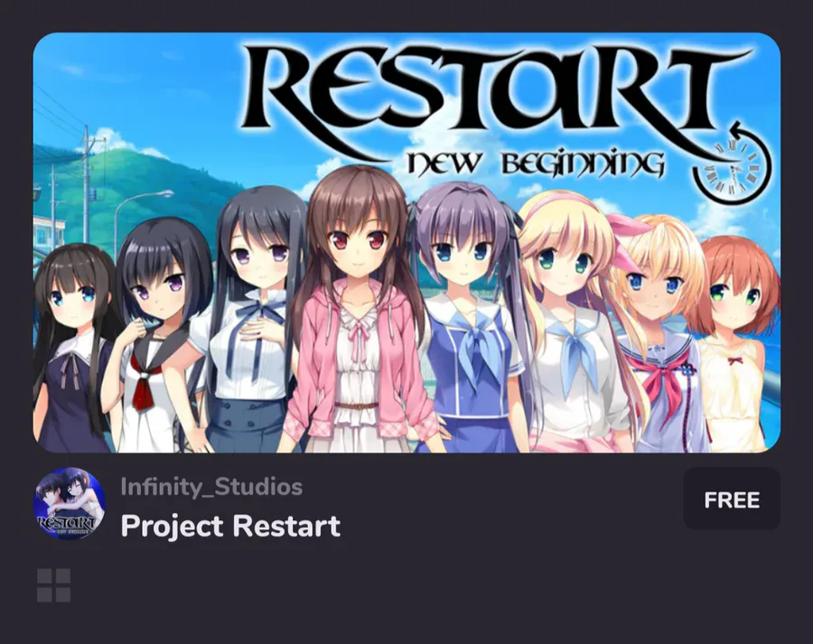
Task: Click the brown-haired girl in the pink hoodie
Action: pyautogui.click(x=360, y=311)
